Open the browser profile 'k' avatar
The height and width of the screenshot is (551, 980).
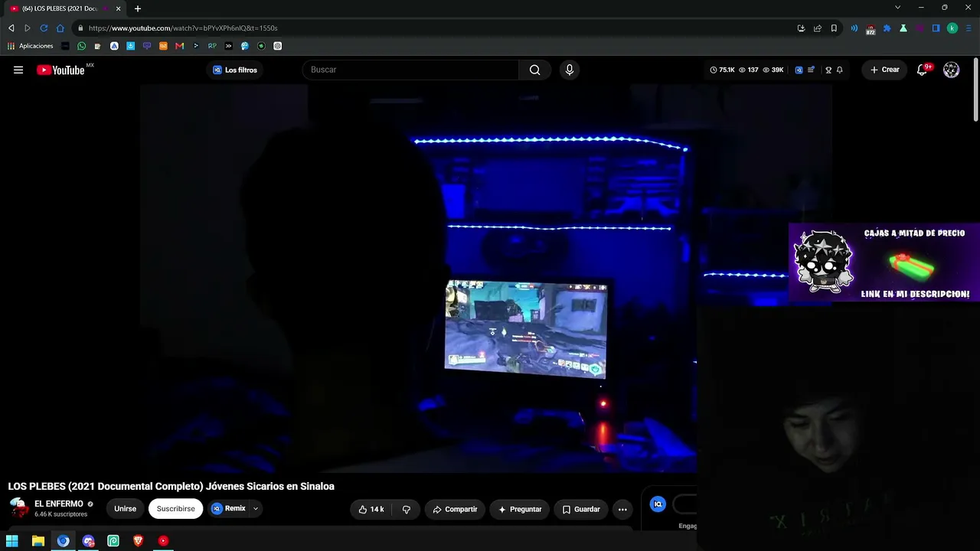coord(952,28)
